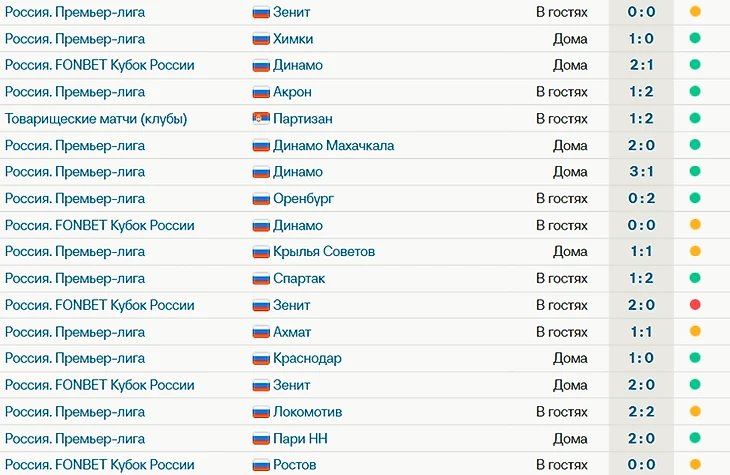Click the green dot for Краснодар 1:0
The width and height of the screenshot is (730, 475).
point(695,358)
